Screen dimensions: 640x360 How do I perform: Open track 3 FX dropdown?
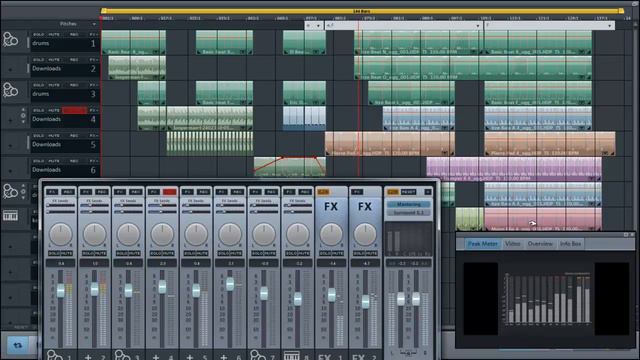(x=93, y=85)
